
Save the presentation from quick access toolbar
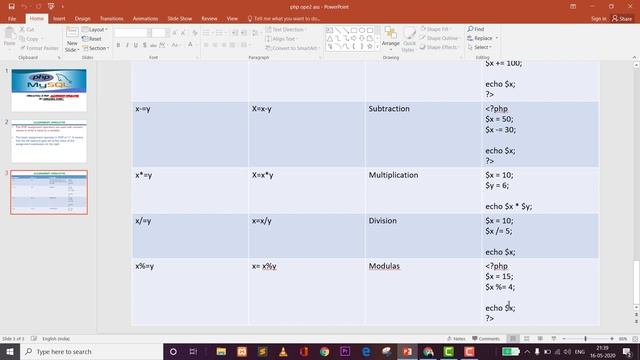[11, 7]
